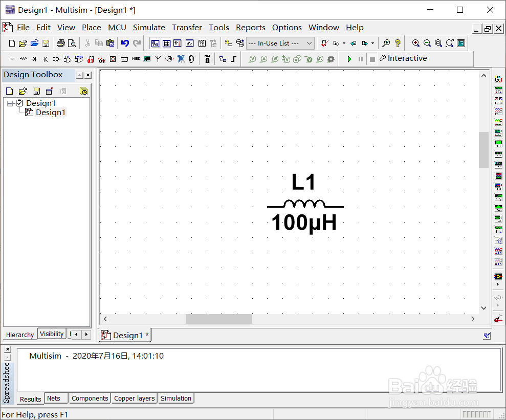The width and height of the screenshot is (506, 420).
Task: Select the Design1 * document tab
Action: pyautogui.click(x=125, y=336)
